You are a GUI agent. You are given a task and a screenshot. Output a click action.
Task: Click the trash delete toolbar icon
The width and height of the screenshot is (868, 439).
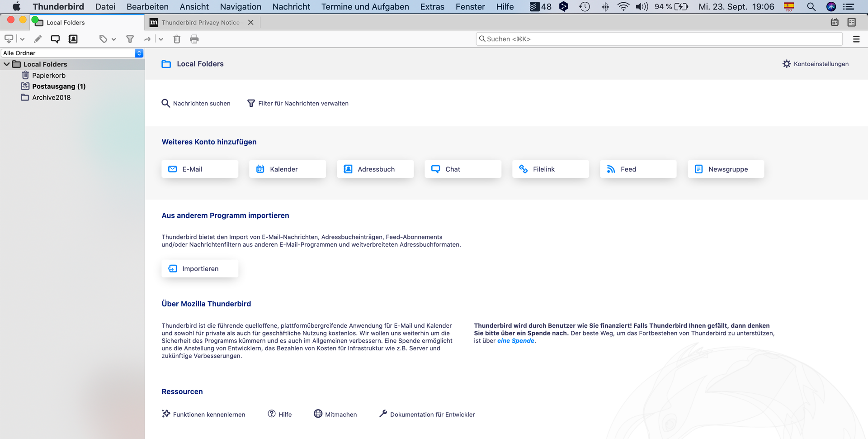point(177,39)
